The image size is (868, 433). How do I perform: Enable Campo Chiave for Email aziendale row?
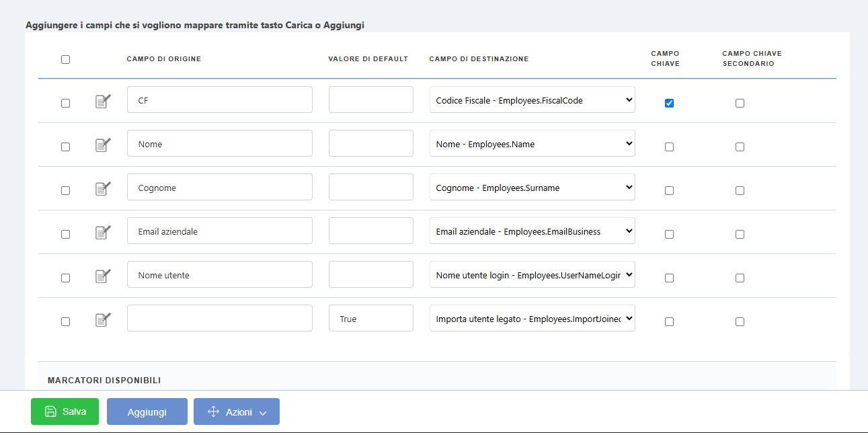pyautogui.click(x=669, y=234)
